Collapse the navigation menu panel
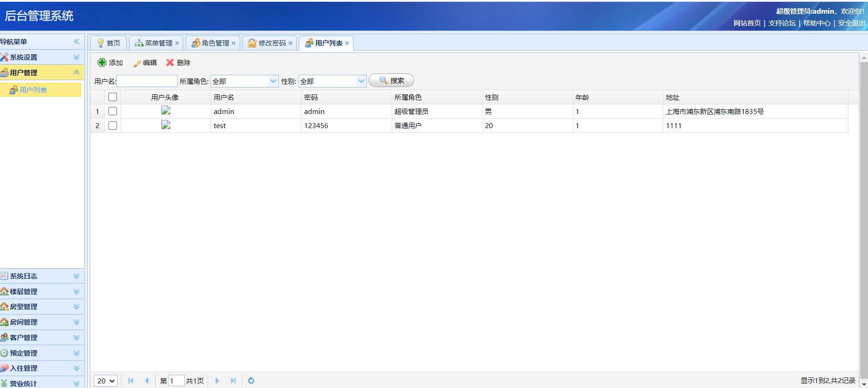 click(x=77, y=41)
